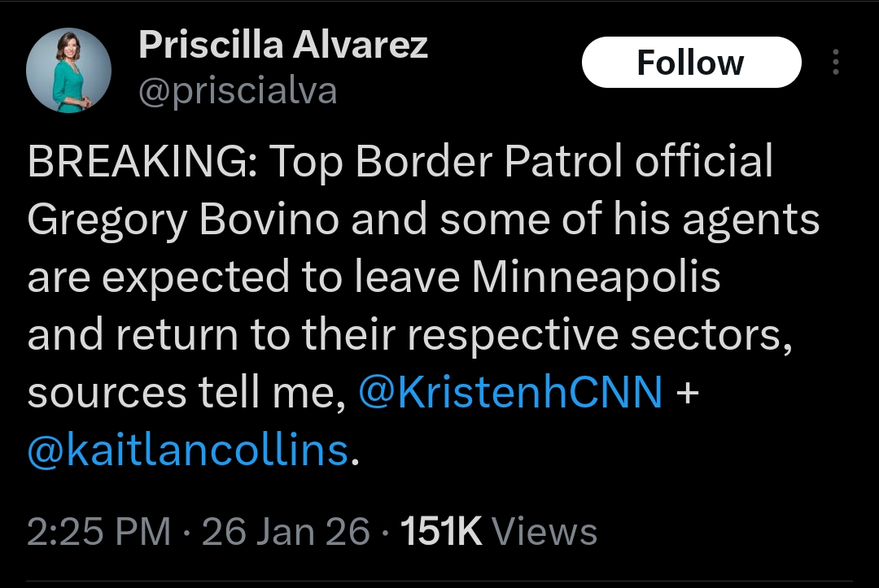Click "Top Border Patrol official" text
This screenshot has width=879, height=588.
tap(521, 163)
